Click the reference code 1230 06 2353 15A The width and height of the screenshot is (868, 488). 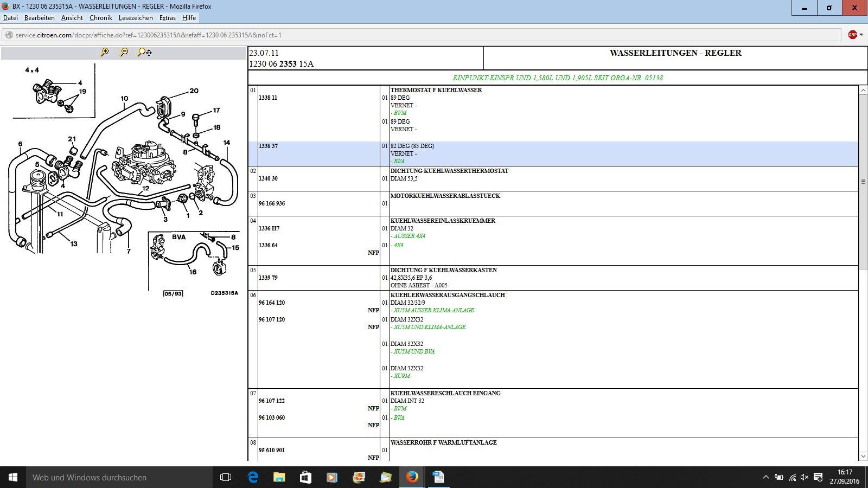click(x=281, y=64)
